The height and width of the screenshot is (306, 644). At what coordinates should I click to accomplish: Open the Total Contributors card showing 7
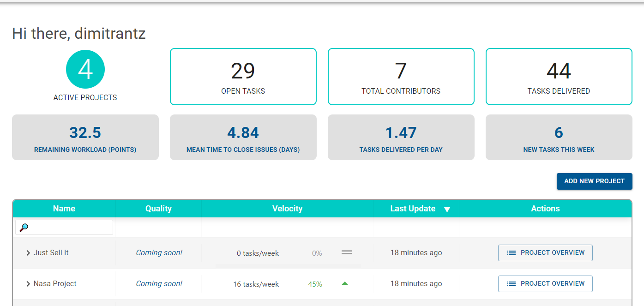[x=401, y=77]
